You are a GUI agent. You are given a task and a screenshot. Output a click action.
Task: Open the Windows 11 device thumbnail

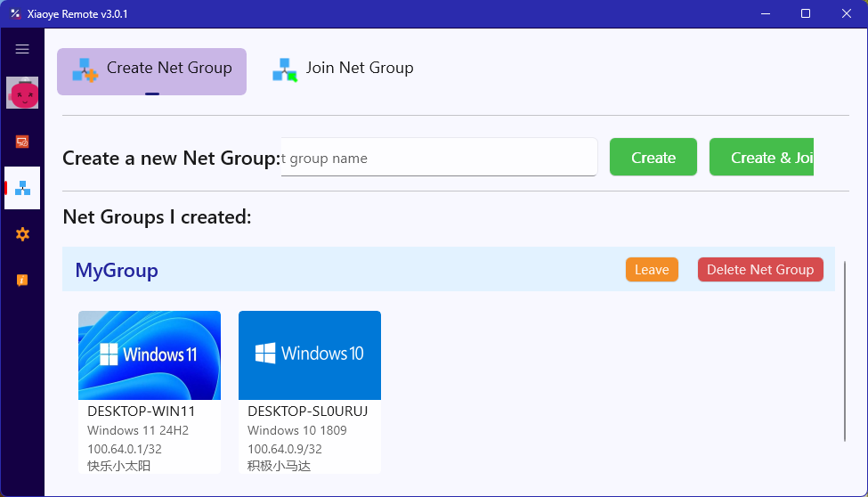[x=150, y=355]
